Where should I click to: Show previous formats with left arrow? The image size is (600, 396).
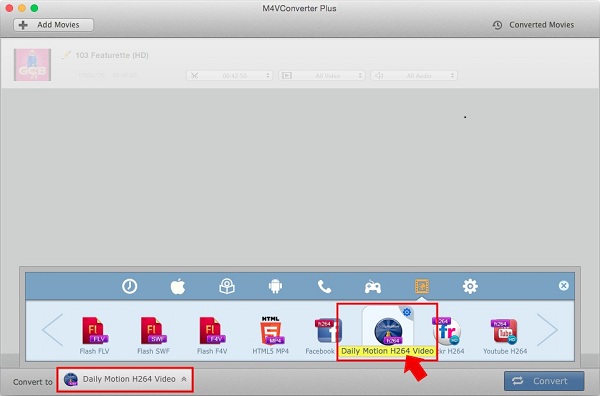tap(53, 330)
